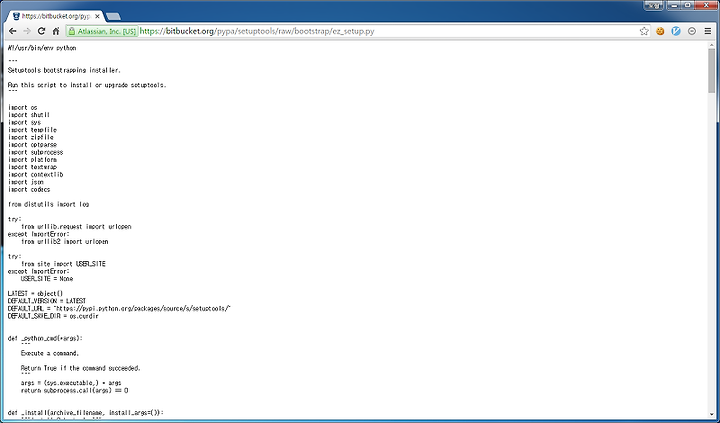The height and width of the screenshot is (423, 720).
Task: Click the vertical scrollbar thumb
Action: click(x=712, y=70)
